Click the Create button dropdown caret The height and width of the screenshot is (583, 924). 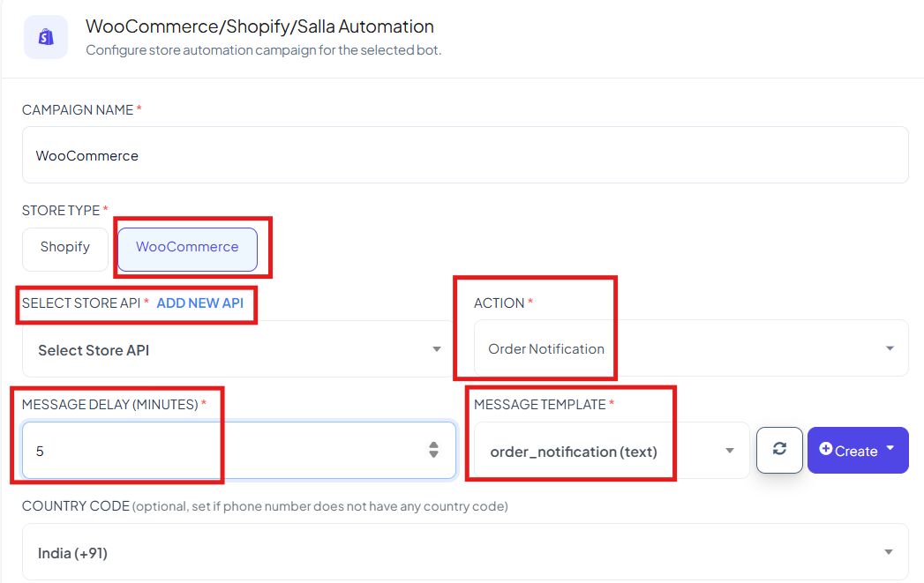[x=890, y=448]
